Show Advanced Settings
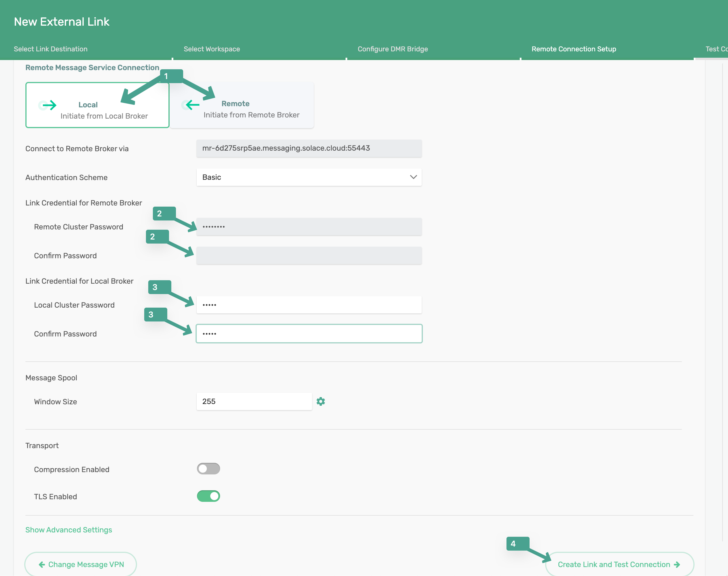The image size is (728, 576). 68,530
